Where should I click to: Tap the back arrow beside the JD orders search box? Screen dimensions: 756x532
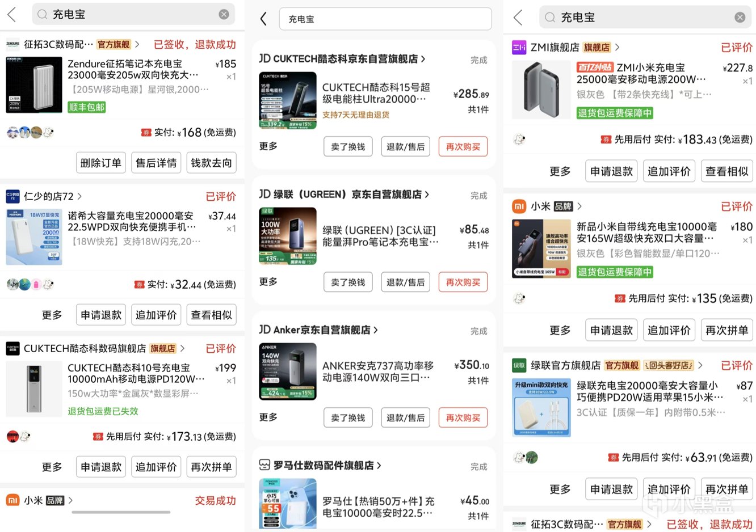pyautogui.click(x=263, y=19)
